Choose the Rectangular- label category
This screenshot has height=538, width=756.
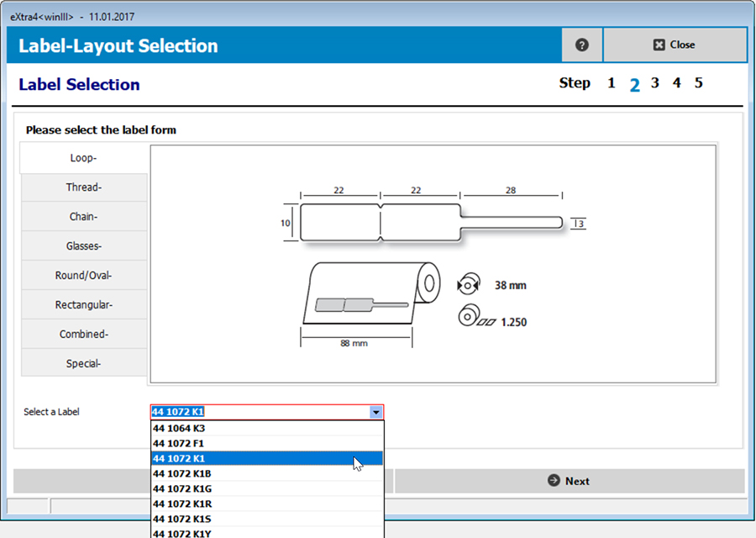(84, 304)
